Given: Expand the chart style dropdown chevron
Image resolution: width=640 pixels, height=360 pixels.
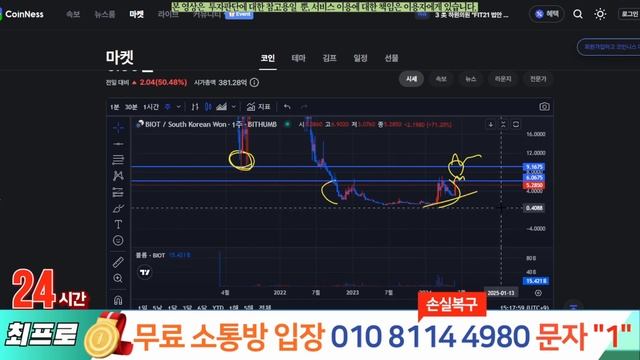Looking at the screenshot, I should [233, 107].
